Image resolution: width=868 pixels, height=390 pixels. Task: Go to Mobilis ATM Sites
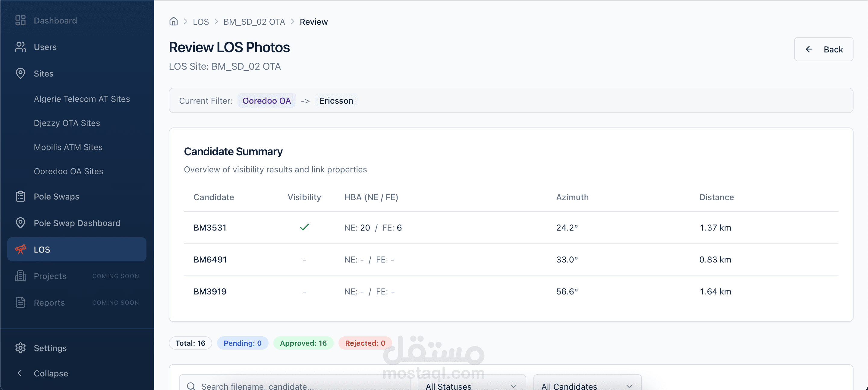[x=68, y=147]
